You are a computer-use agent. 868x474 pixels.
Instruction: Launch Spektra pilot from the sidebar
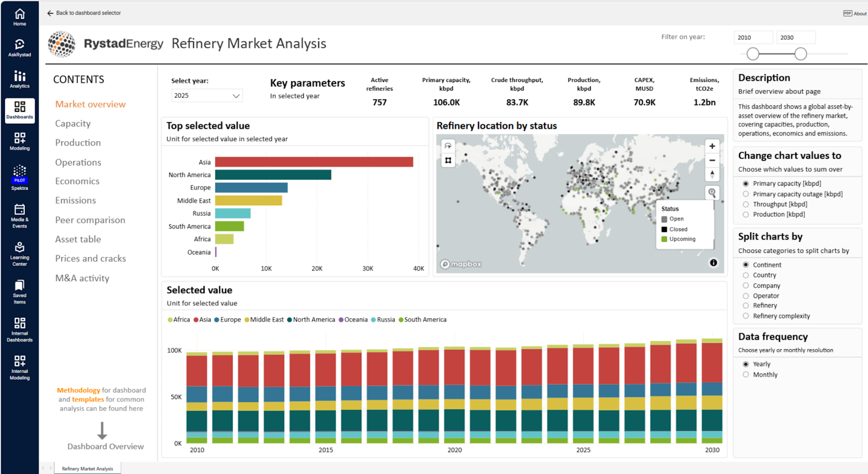point(20,178)
